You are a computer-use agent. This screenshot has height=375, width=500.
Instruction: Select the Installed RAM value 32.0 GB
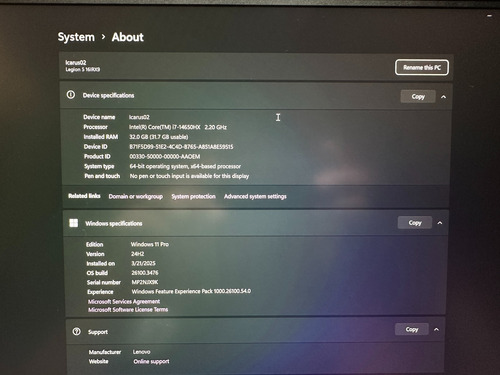pyautogui.click(x=159, y=137)
